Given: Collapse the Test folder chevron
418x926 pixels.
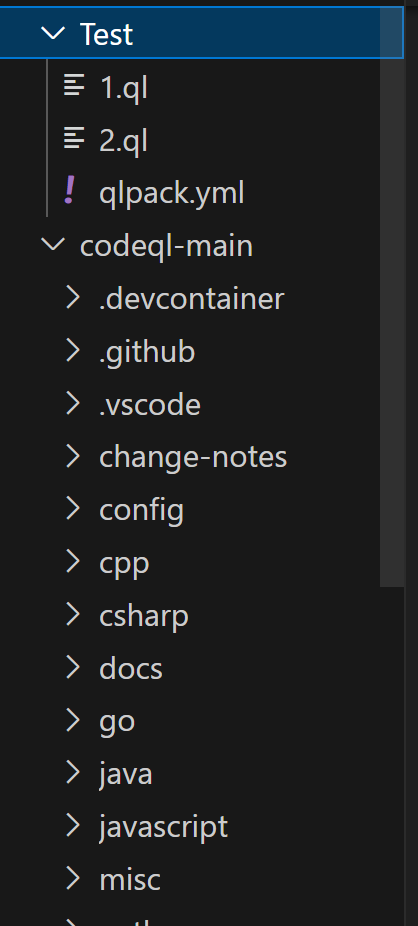Looking at the screenshot, I should (53, 34).
